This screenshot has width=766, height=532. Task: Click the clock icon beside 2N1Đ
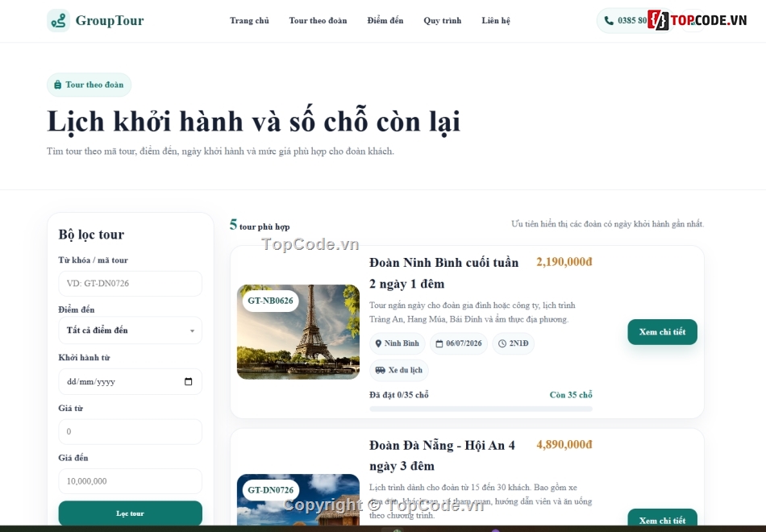click(502, 343)
